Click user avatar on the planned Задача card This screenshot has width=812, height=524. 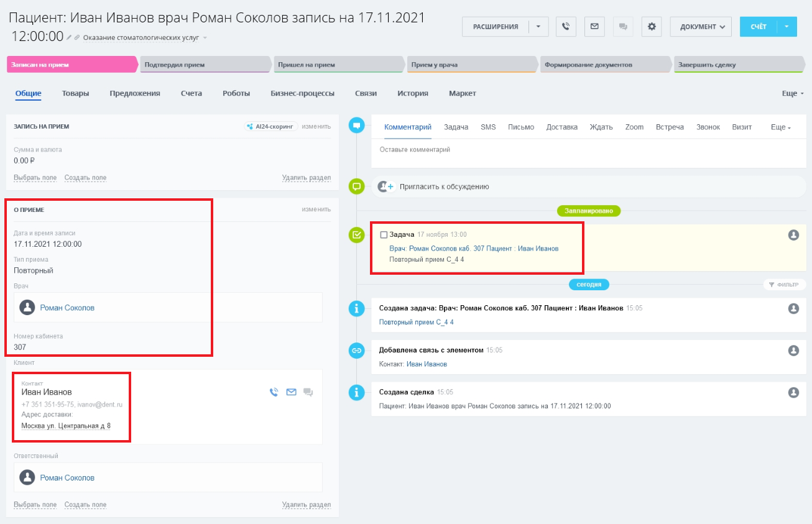[793, 235]
